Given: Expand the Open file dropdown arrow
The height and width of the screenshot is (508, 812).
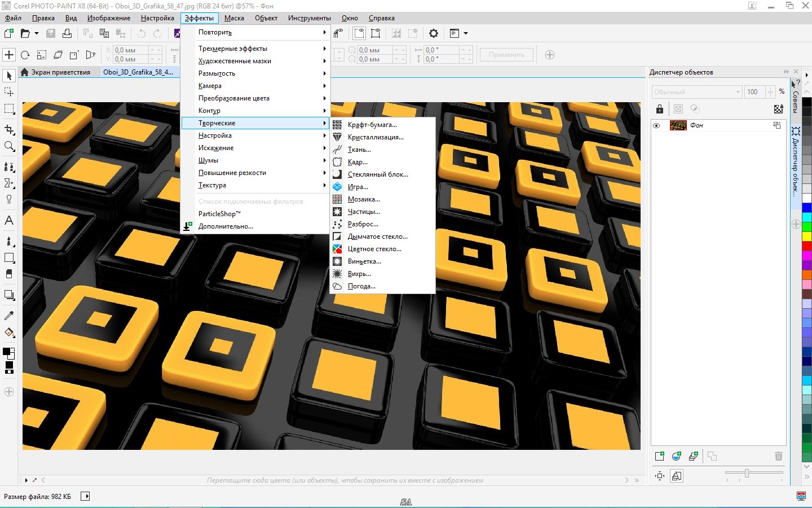Looking at the screenshot, I should (x=37, y=33).
